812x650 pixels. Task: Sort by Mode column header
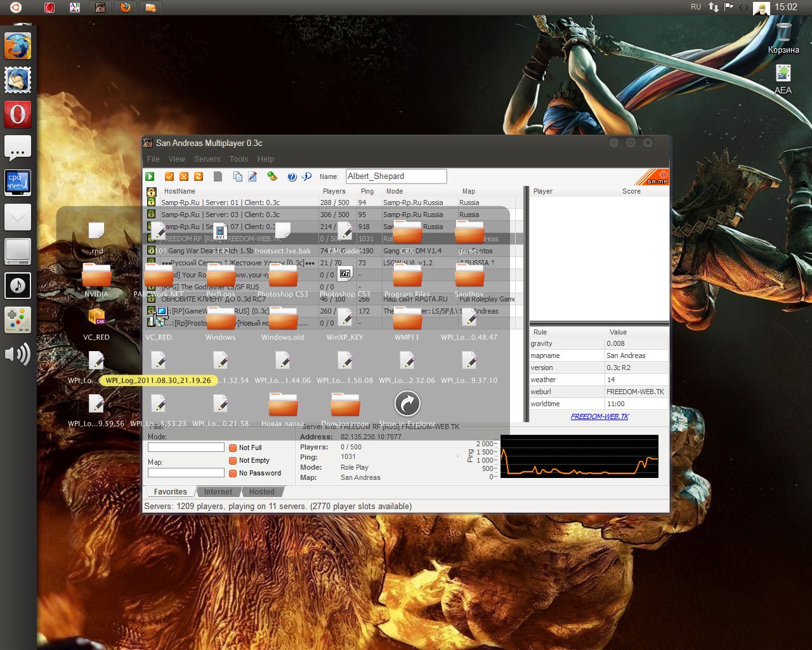pos(395,191)
